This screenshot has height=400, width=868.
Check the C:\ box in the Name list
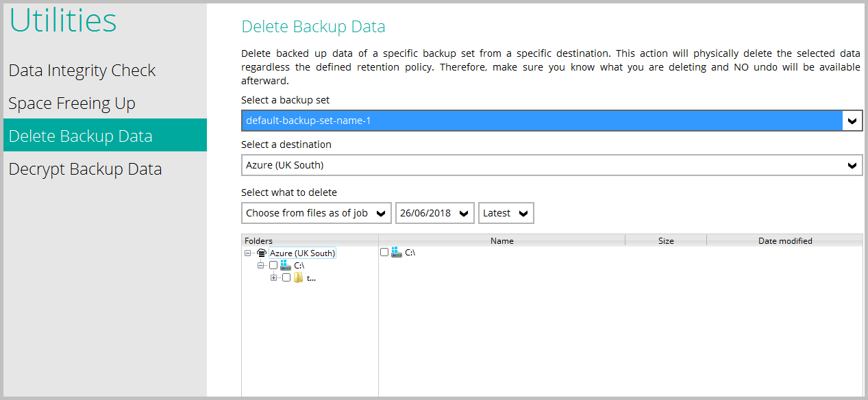pos(384,253)
